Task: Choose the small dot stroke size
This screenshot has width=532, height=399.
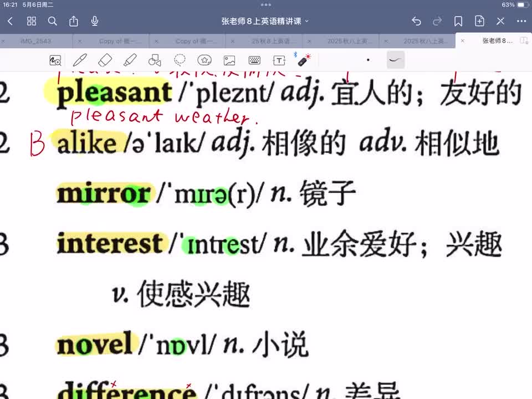Action: point(368,60)
